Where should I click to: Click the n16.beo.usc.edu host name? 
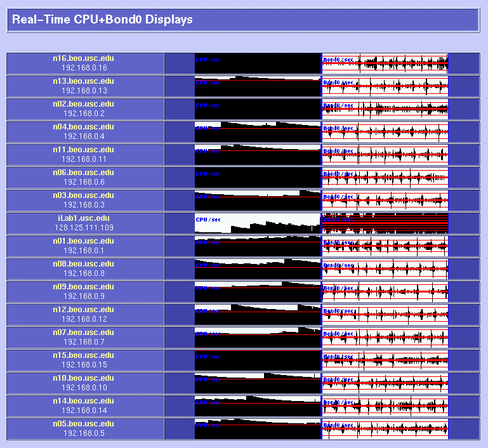tap(84, 58)
